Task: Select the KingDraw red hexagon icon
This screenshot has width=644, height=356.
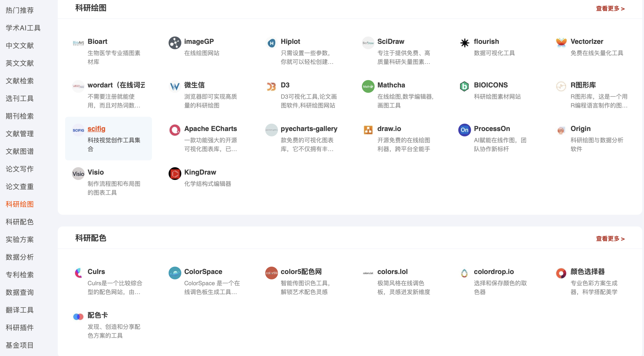Action: (x=174, y=173)
